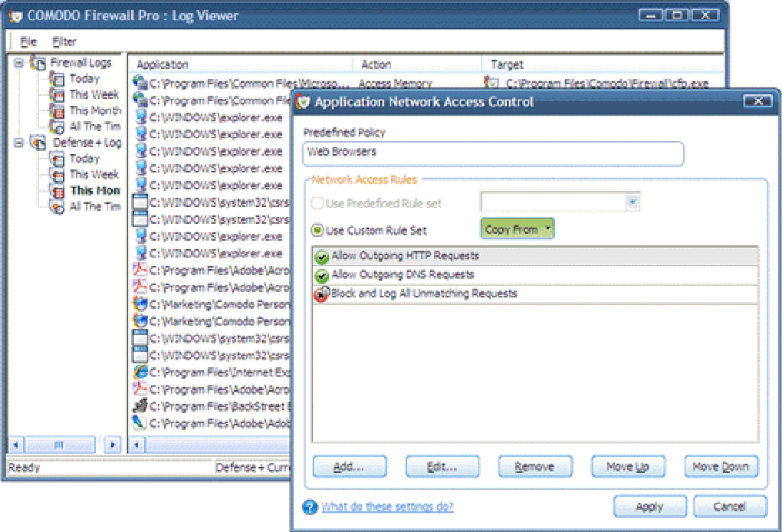Click the first Common Files row globe icon
The width and height of the screenshot is (782, 532).
point(140,82)
